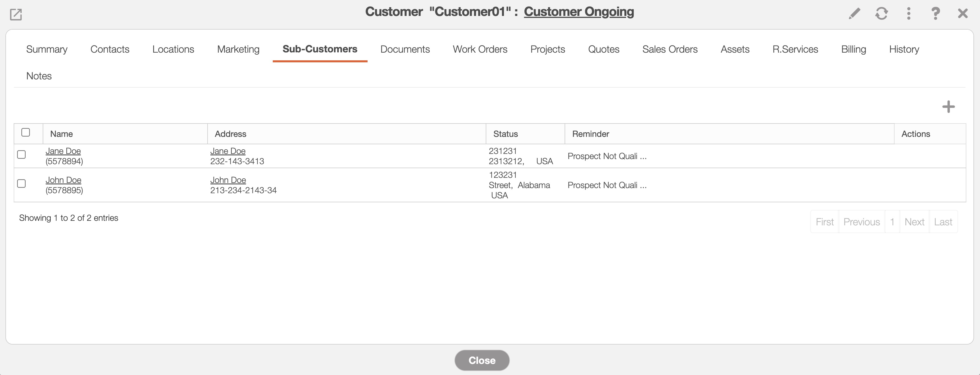Screen dimensions: 980x375
Task: Open the three-dot more options menu
Action: point(909,14)
